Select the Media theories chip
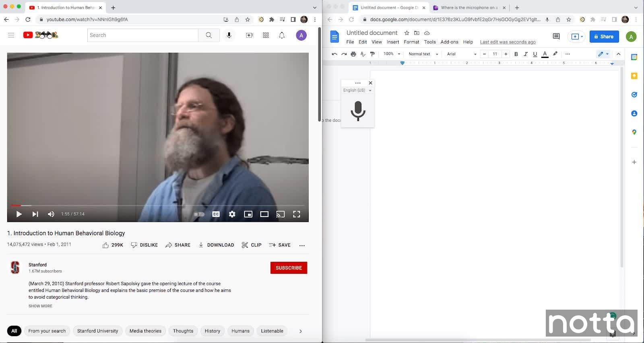The height and width of the screenshot is (343, 644). 145,331
